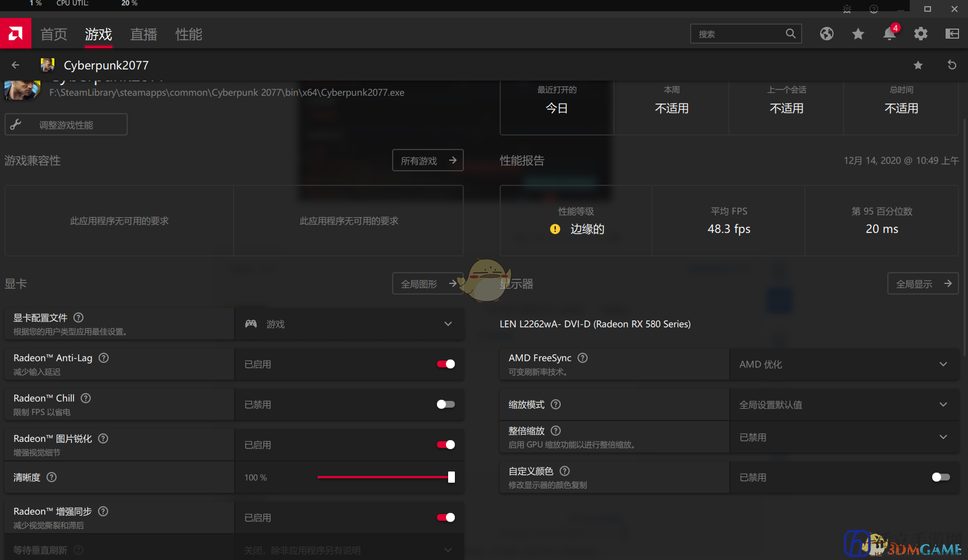Click the AMD logo icon

(x=16, y=34)
